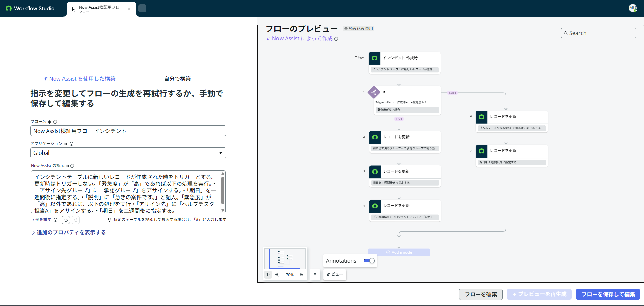The width and height of the screenshot is (644, 306).
Task: Click the undo arrow below the instructions
Action: (66, 220)
